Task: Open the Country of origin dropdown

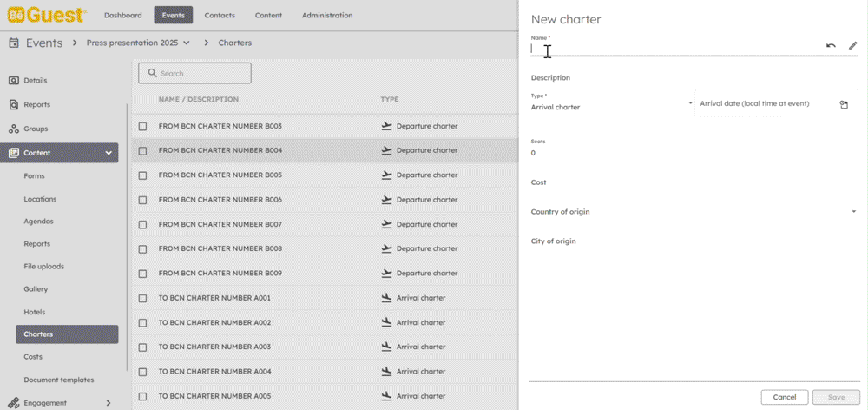Action: [x=694, y=212]
